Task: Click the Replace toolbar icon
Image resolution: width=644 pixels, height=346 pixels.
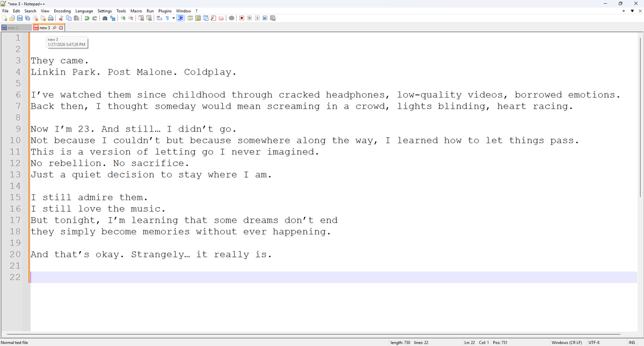Action: [x=113, y=18]
